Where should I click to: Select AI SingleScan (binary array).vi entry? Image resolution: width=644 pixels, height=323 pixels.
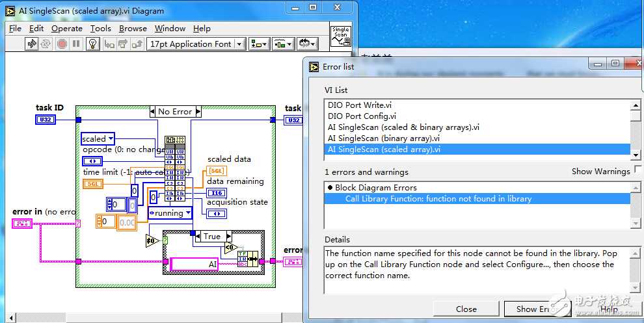pos(477,138)
